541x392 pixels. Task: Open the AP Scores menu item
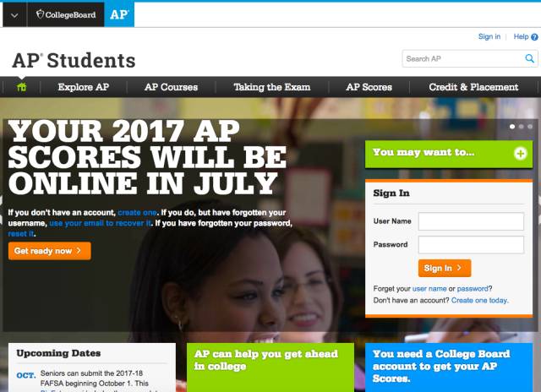[369, 87]
